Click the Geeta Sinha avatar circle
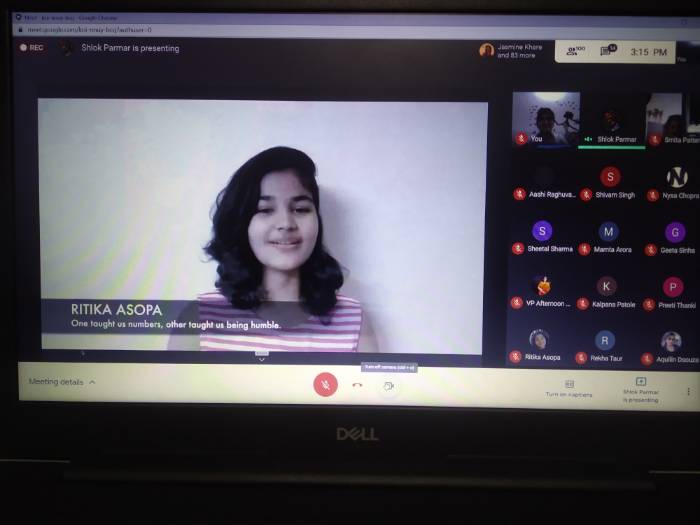Viewport: 700px width, 525px height. point(675,232)
